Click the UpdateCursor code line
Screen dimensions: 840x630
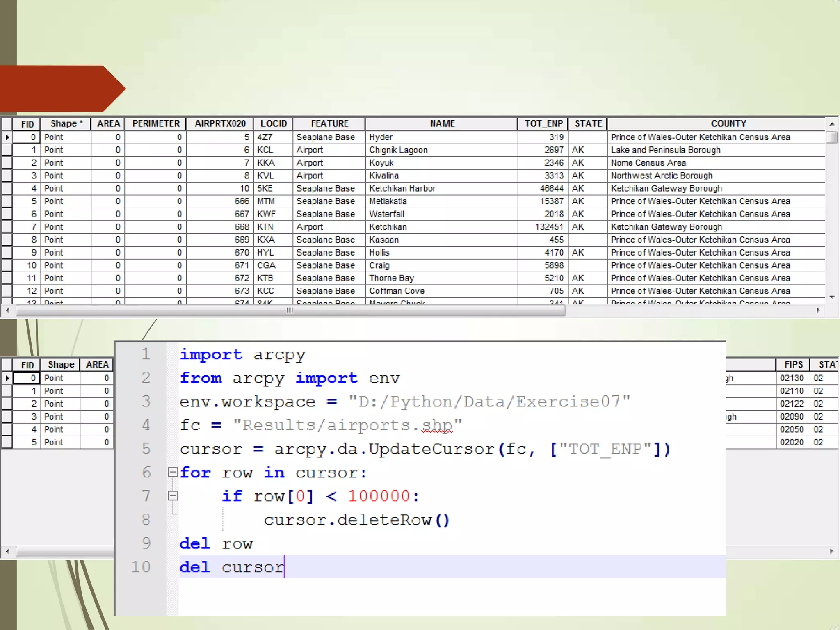pyautogui.click(x=425, y=449)
